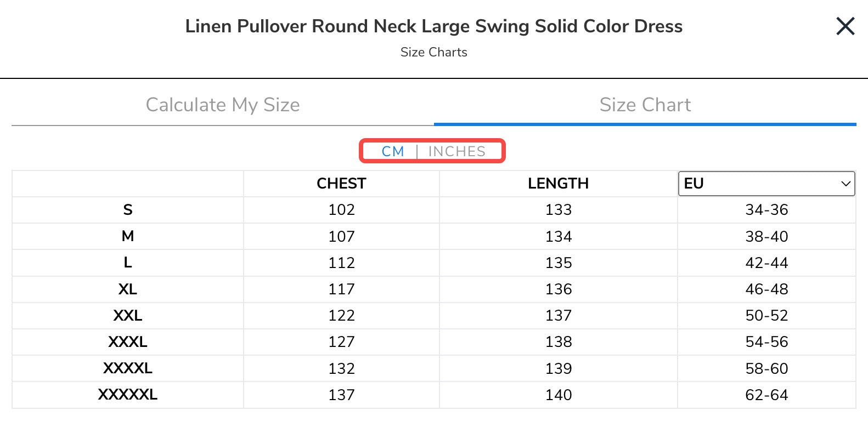Switch units to INCHES

(x=456, y=151)
